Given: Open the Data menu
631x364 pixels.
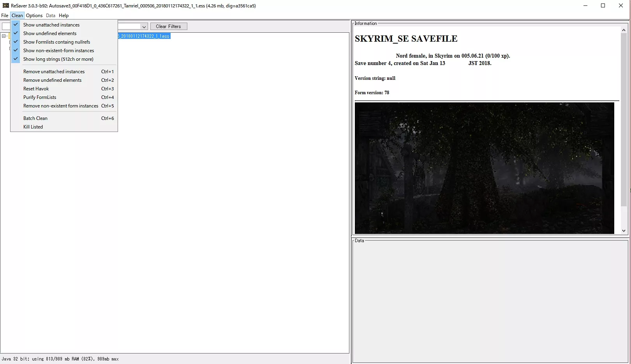Looking at the screenshot, I should [x=51, y=16].
